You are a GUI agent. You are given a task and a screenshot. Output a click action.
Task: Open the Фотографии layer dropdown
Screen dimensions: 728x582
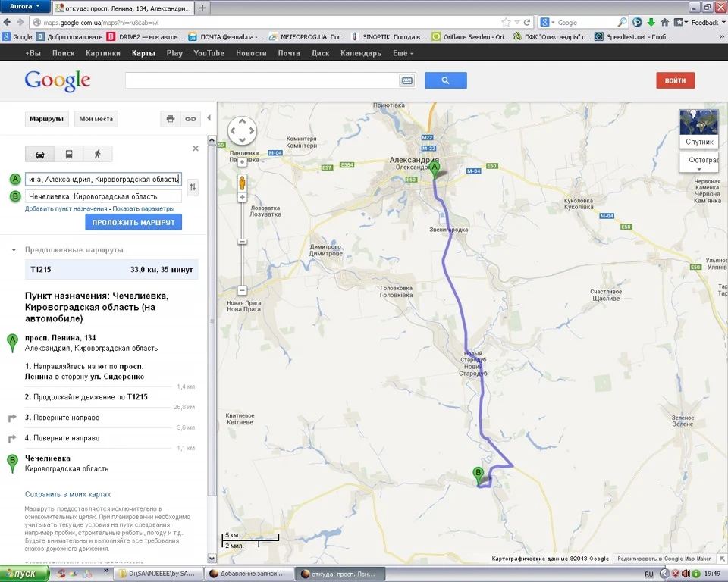(x=699, y=162)
